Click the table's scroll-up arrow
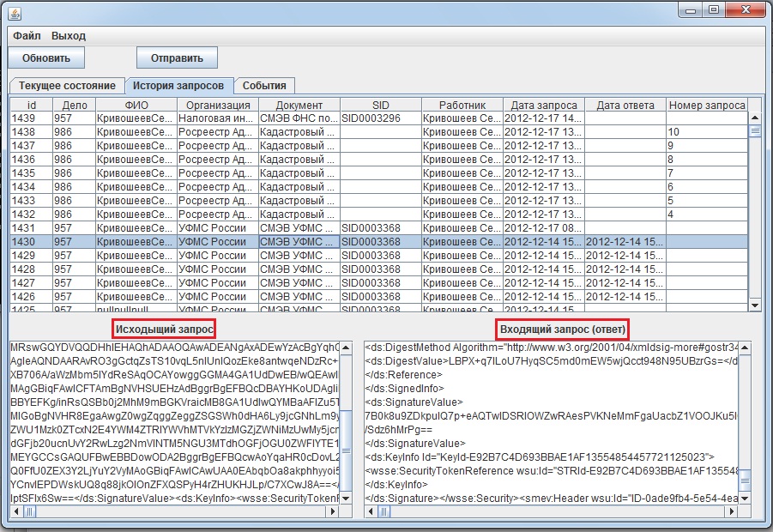Screen dimensions: 773x532 [755, 105]
